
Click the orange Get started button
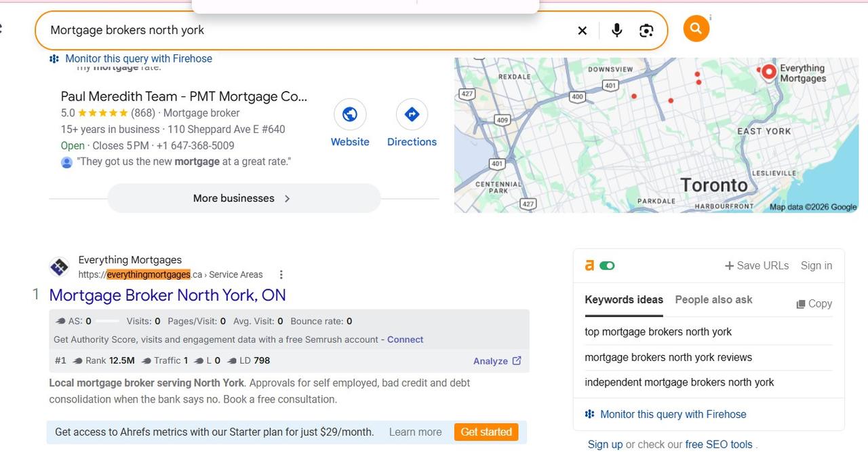(x=486, y=432)
